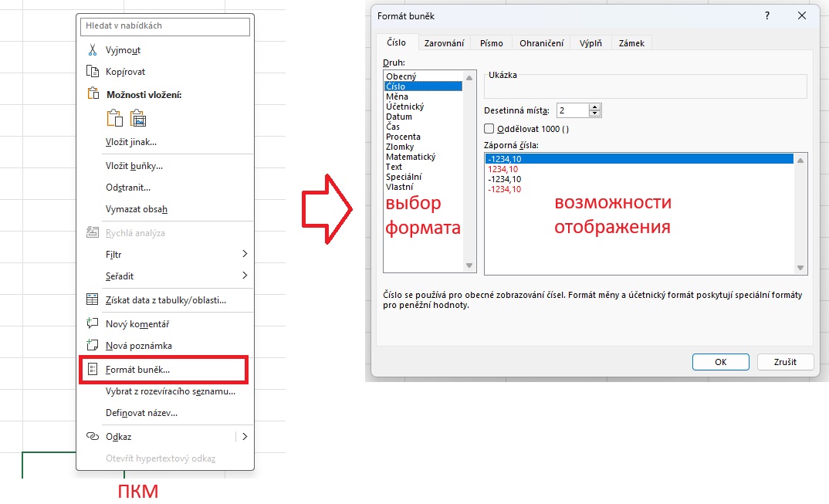The height and width of the screenshot is (504, 829).
Task: Click the Nová poznámka icon
Action: [x=93, y=346]
